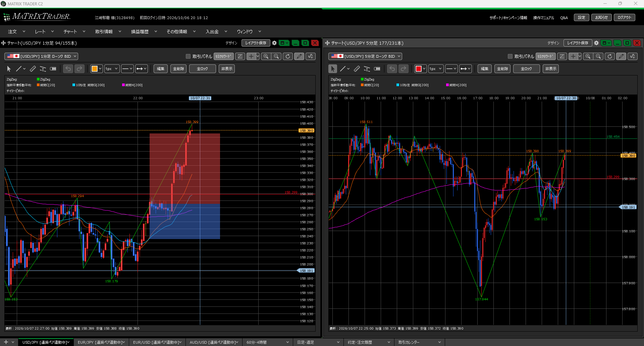Screen dimensions: 644x346
Task: Select Fibonacci lines tool in 5分足 chart
Action: tap(367, 69)
